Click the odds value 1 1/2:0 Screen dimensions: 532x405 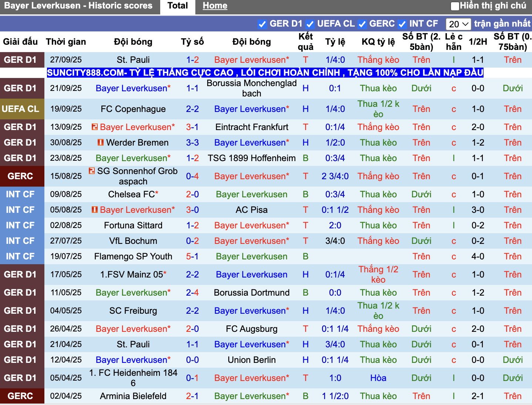(335, 396)
